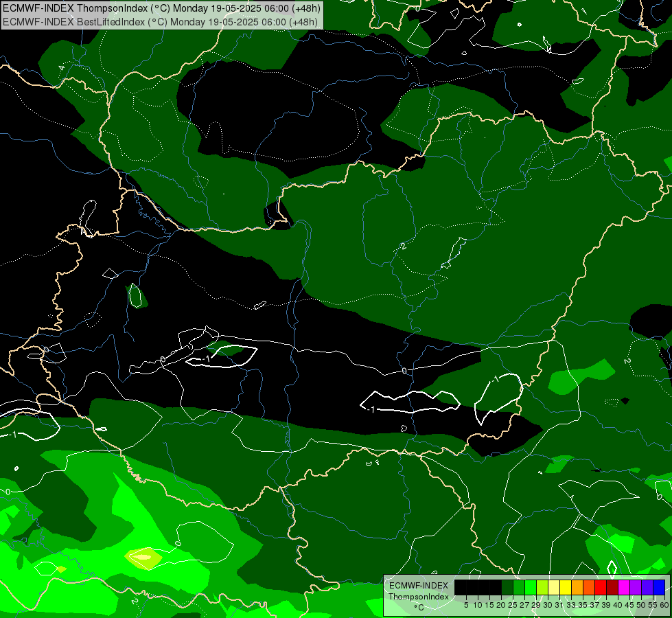672x618 pixels.
Task: Click the legend scale value 20
Action: click(x=501, y=605)
